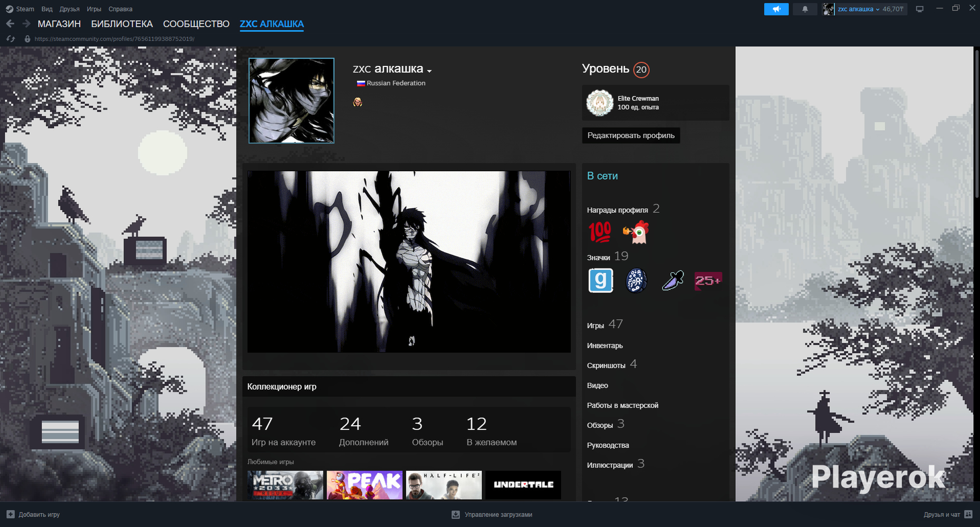Open the Undertale game thumbnail

[x=523, y=485]
